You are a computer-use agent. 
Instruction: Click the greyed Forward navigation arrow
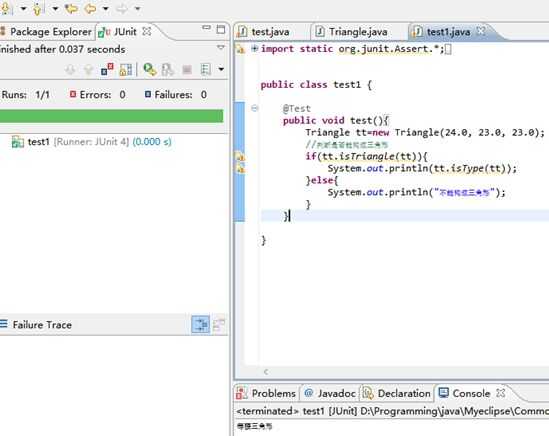click(122, 8)
